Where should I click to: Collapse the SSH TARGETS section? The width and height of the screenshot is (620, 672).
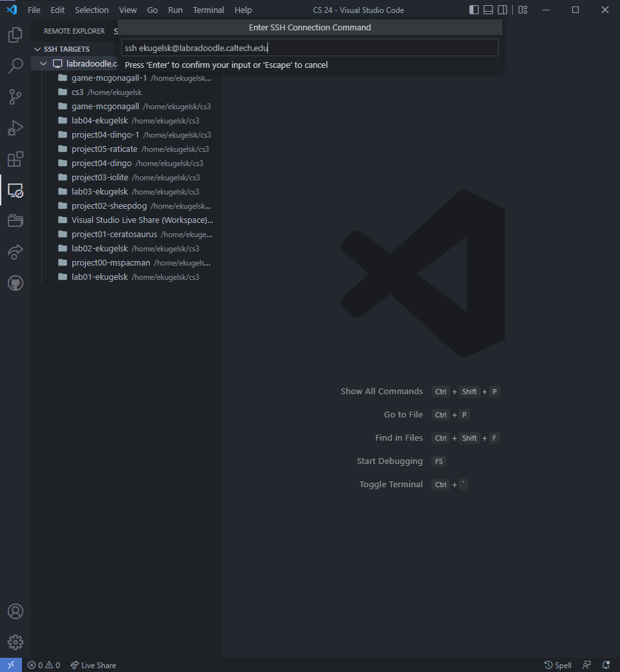pos(37,49)
